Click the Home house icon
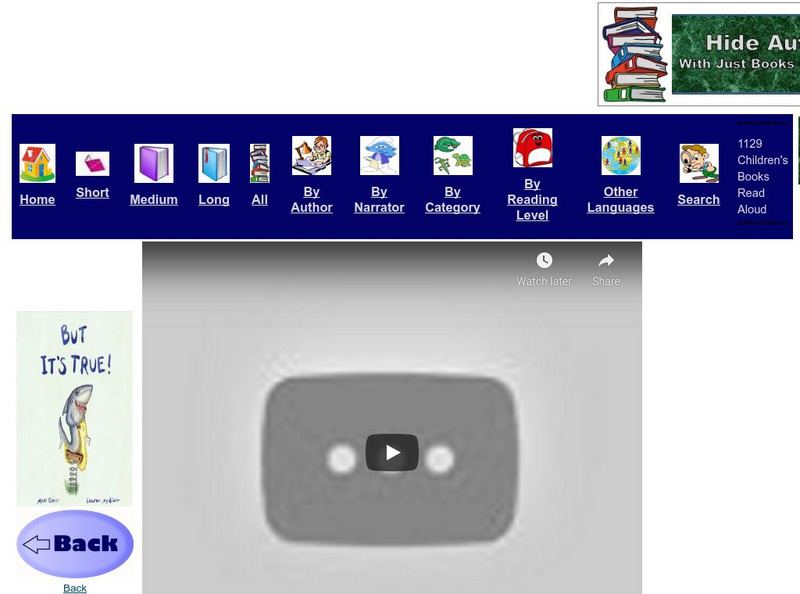 37,160
